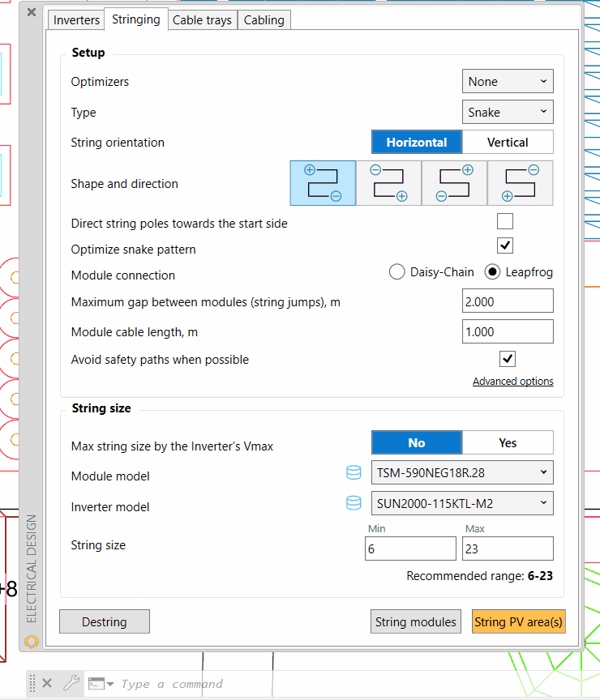Select Leapfrog module connection
The width and height of the screenshot is (600, 700).
pos(519,272)
